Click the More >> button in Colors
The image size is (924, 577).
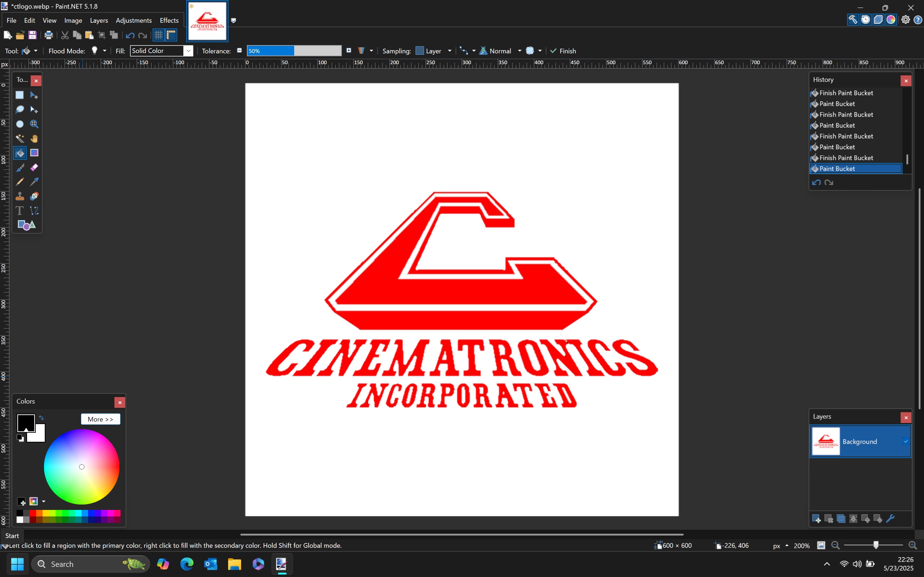point(100,419)
